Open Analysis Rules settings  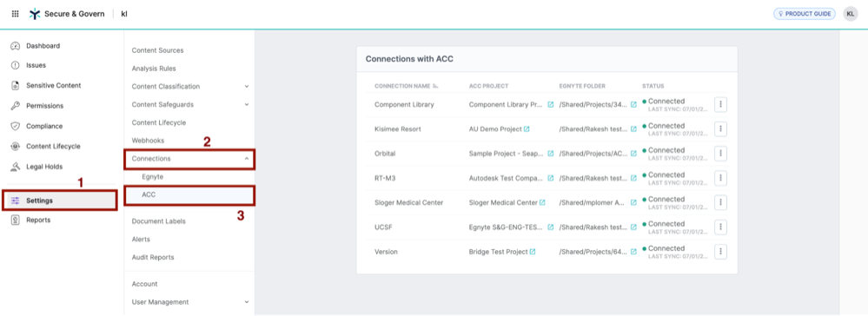154,69
